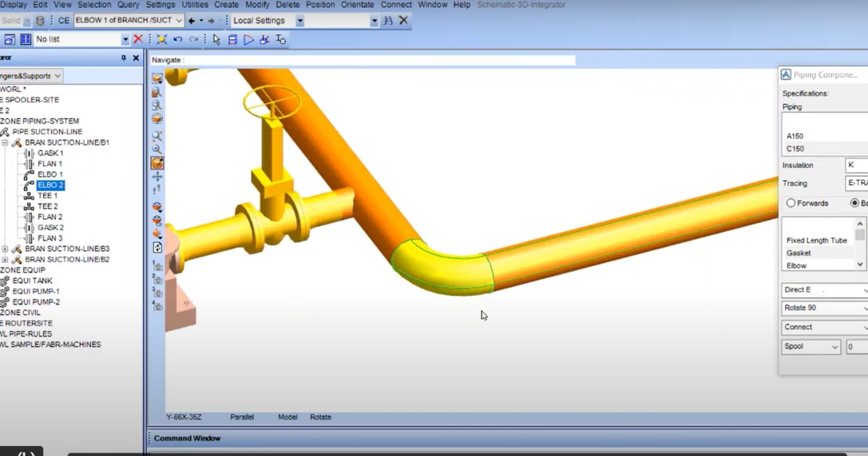Toggle Model mode in the status bar
The image size is (868, 456).
(x=287, y=417)
